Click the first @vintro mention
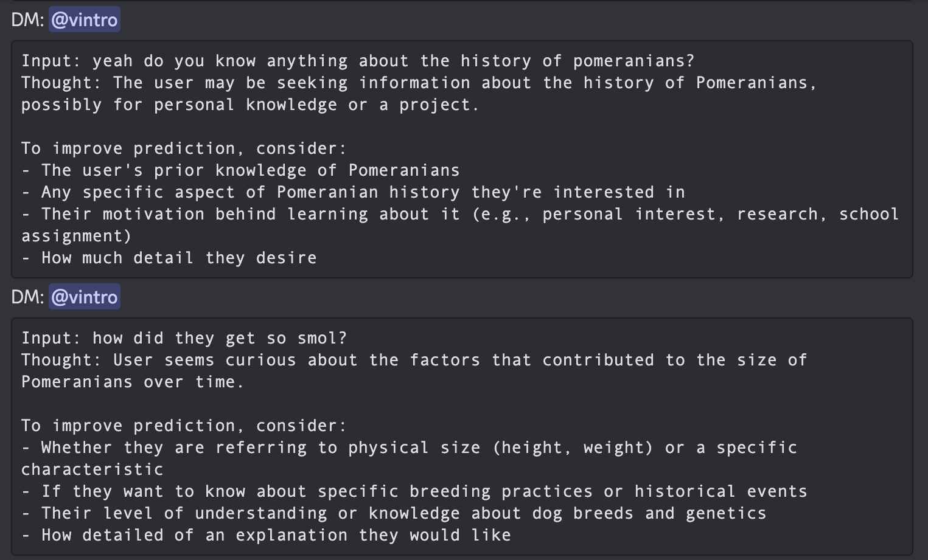Screen dimensions: 928x560 84,20
